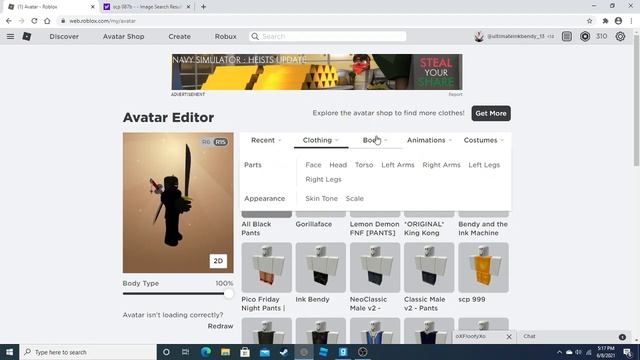This screenshot has height=360, width=640.
Task: Expand the Animations dropdown
Action: click(429, 140)
